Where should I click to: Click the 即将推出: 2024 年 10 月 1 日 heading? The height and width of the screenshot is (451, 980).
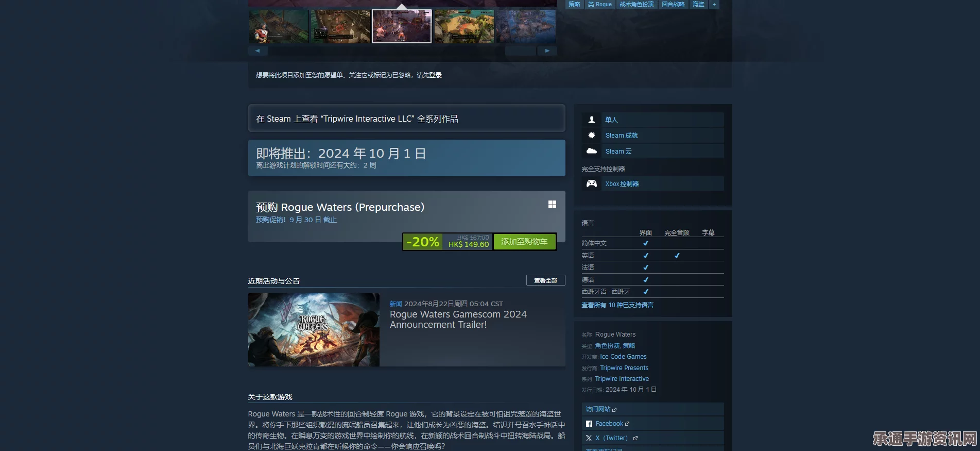[x=341, y=153]
